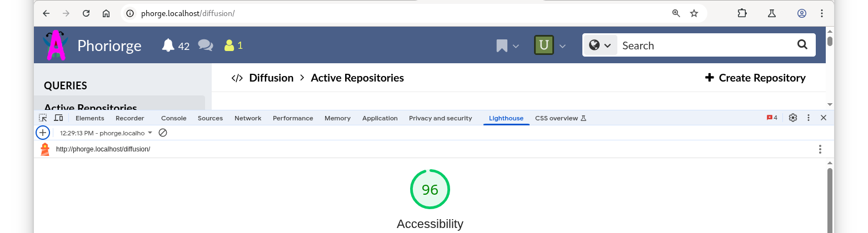
Task: Open the notifications bell icon
Action: pyautogui.click(x=168, y=45)
